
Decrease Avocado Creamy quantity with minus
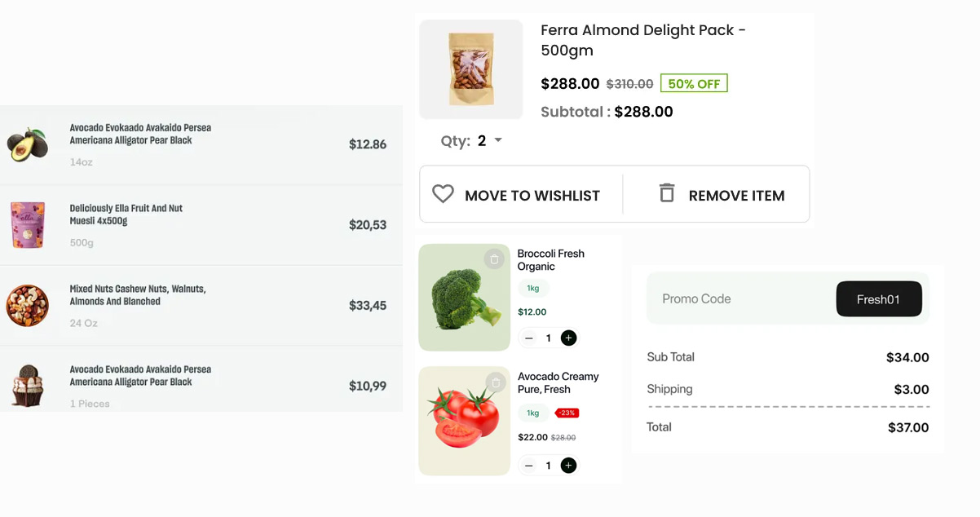click(529, 466)
